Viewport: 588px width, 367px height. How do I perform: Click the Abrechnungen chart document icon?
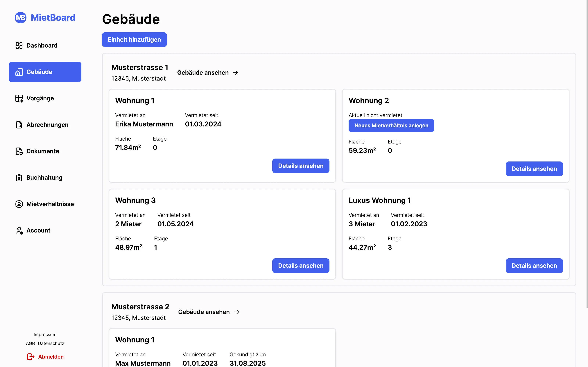19,125
